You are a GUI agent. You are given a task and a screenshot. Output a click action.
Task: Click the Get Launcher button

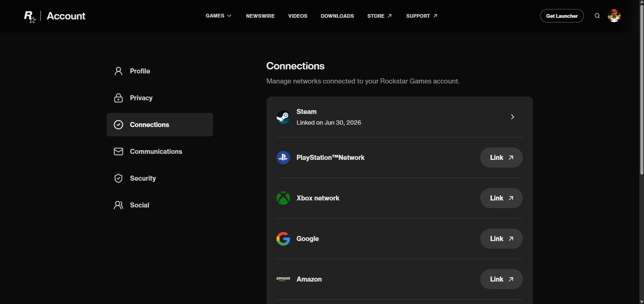tap(562, 16)
